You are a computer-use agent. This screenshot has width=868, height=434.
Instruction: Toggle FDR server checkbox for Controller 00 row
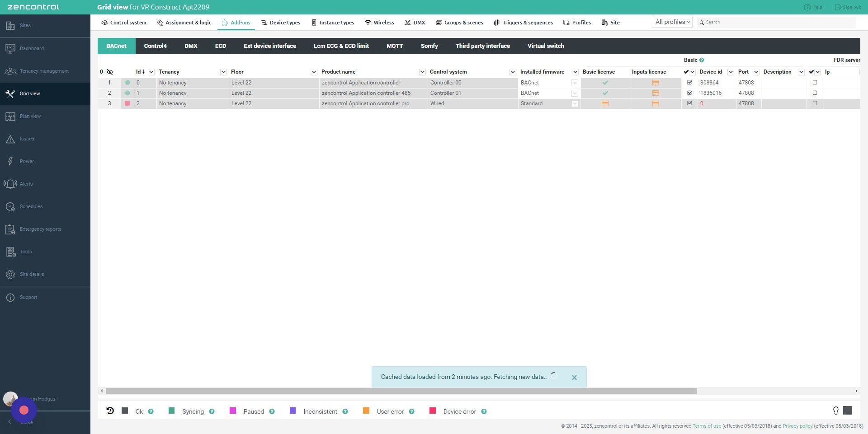click(815, 83)
